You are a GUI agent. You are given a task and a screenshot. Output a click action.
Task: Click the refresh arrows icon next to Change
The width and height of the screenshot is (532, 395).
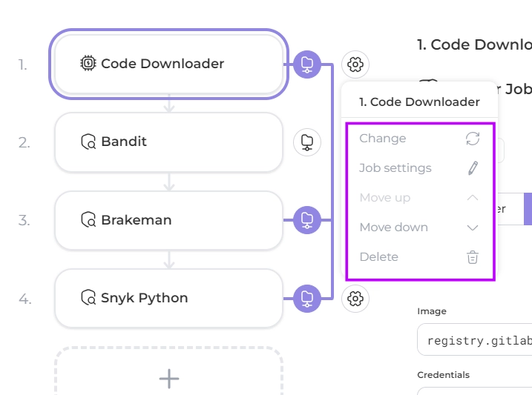[473, 139]
